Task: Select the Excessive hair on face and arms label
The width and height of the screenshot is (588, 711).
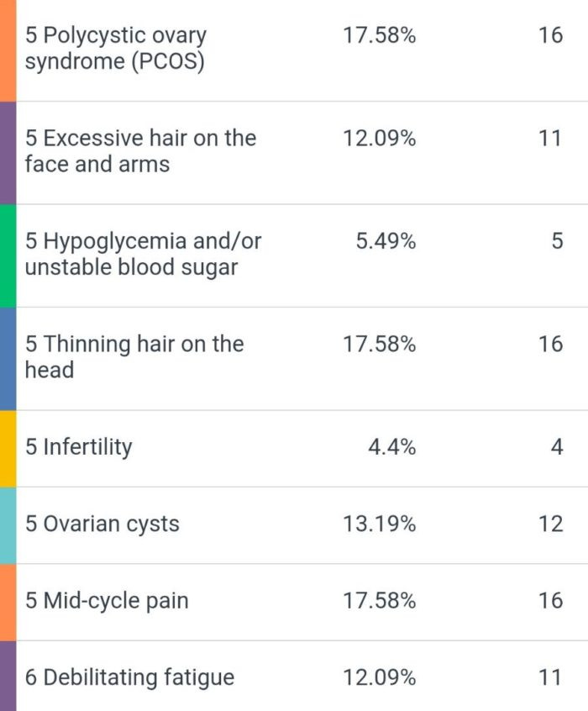Action: [140, 151]
